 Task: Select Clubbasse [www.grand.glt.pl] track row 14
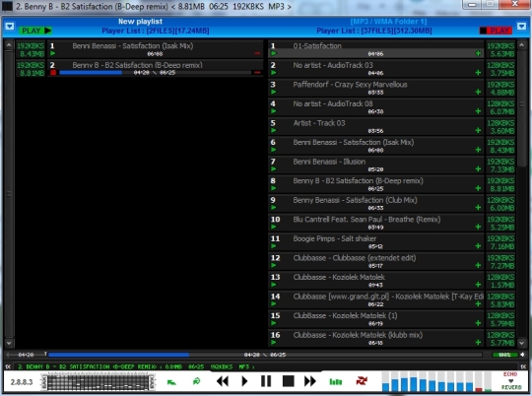(376, 300)
